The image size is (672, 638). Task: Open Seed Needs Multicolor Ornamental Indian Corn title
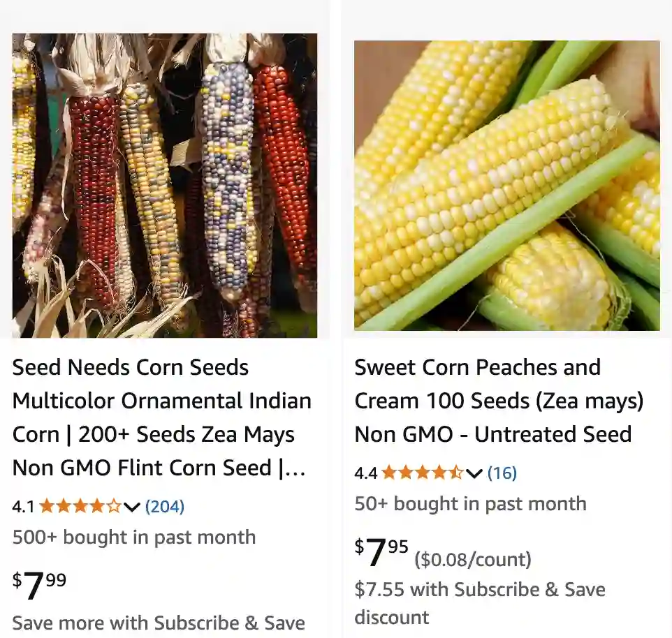(x=162, y=417)
